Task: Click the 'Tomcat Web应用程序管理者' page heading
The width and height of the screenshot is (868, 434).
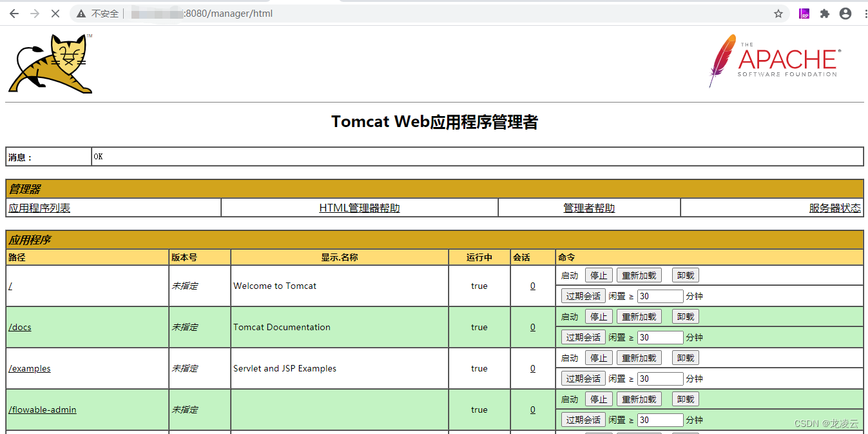Action: tap(434, 122)
